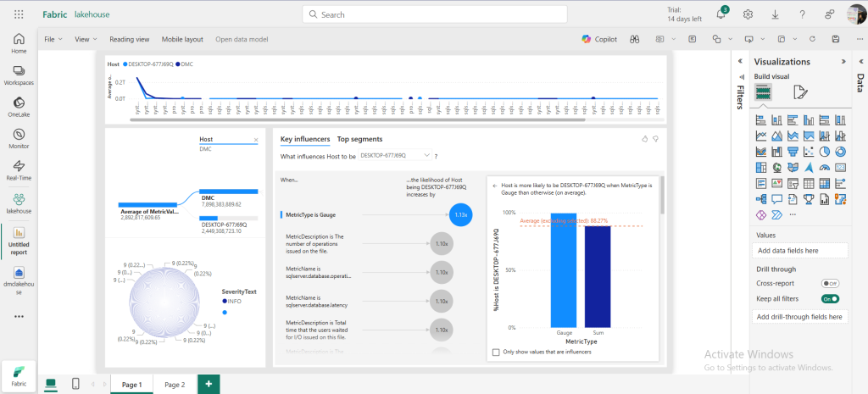Switch to Reading view
This screenshot has height=394, width=868.
pyautogui.click(x=130, y=39)
